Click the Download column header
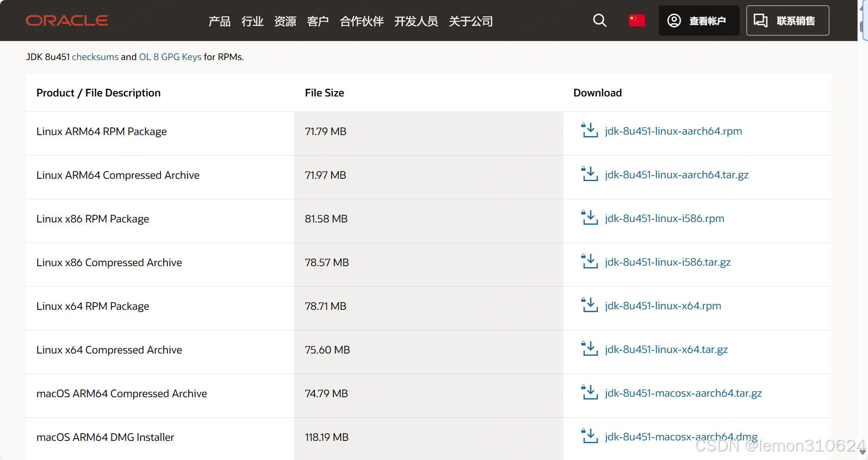868x460 pixels. tap(597, 93)
